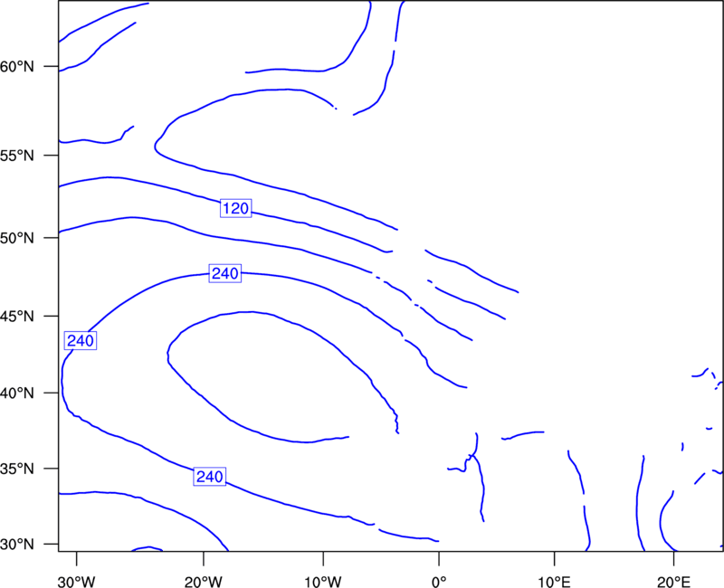Click the 30°N latitude axis label
The image size is (724, 588).
pos(17,545)
